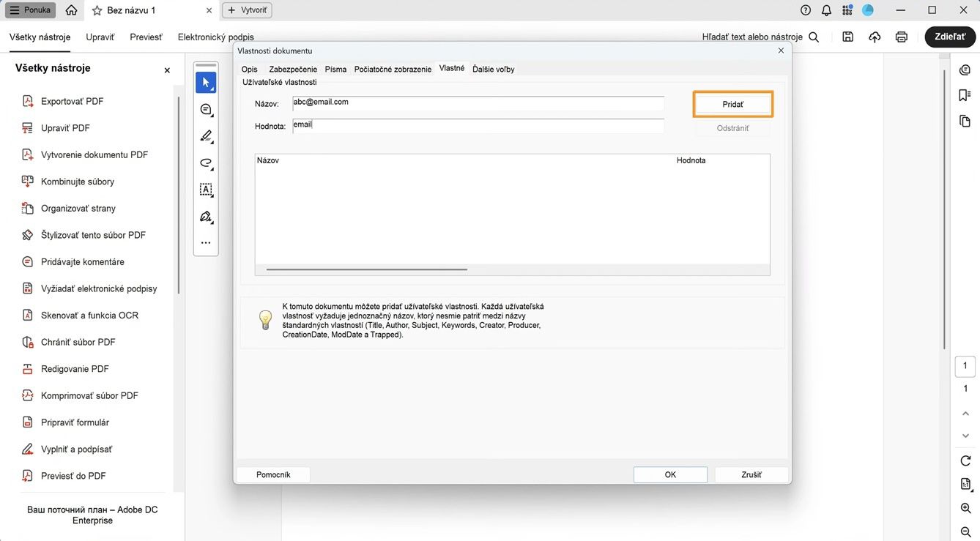
Task: Open Organizovať strany tool
Action: [78, 209]
